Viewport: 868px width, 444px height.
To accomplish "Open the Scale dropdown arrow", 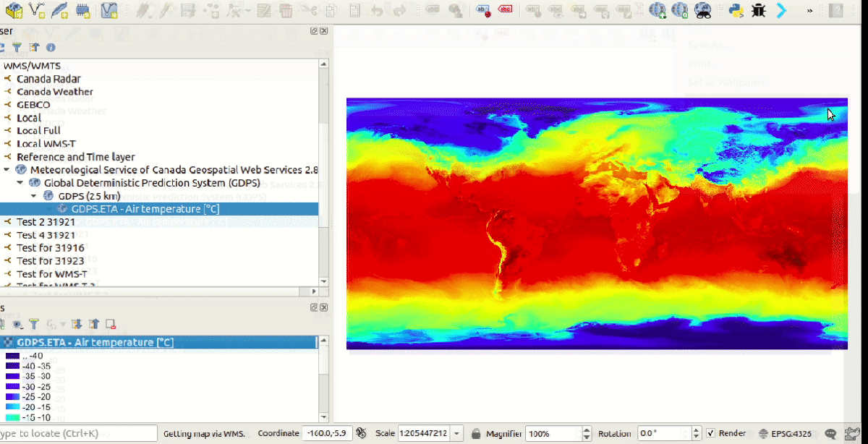I will [x=458, y=434].
